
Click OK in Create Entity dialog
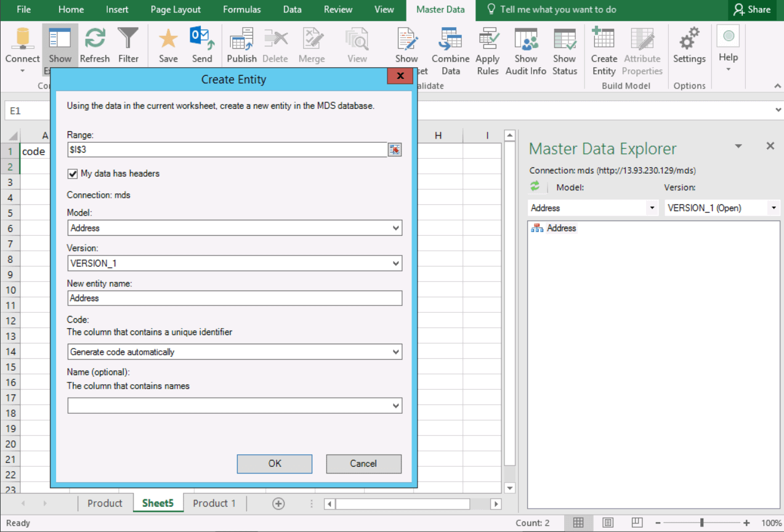tap(275, 464)
